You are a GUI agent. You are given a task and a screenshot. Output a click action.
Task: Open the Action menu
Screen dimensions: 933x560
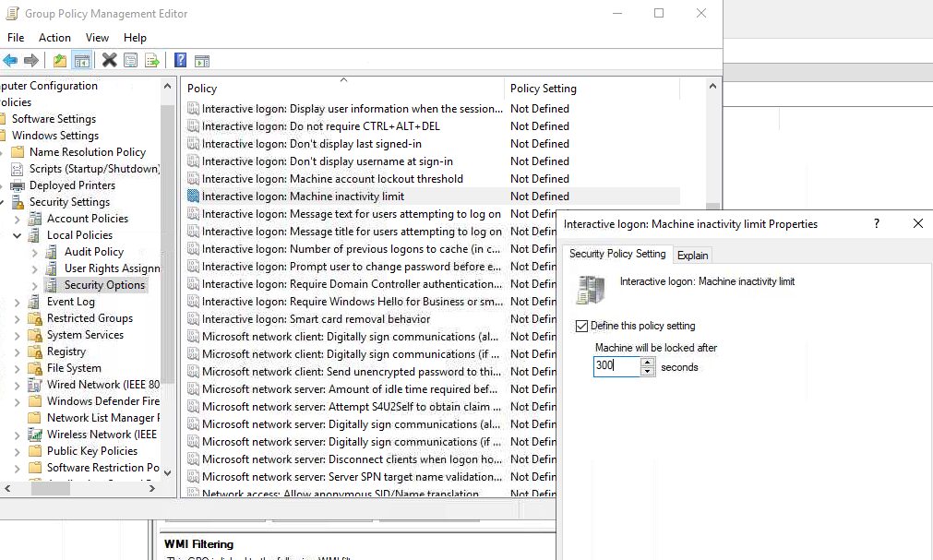click(x=54, y=38)
